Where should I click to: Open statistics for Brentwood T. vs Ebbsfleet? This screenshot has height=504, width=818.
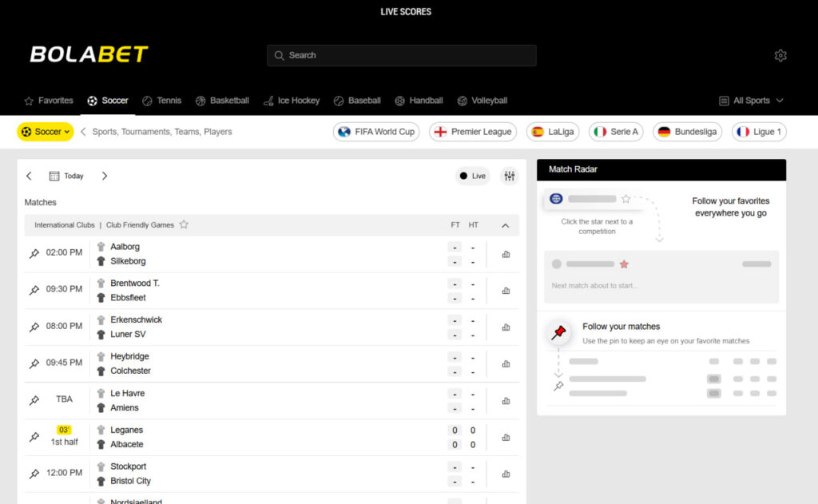[x=506, y=291]
